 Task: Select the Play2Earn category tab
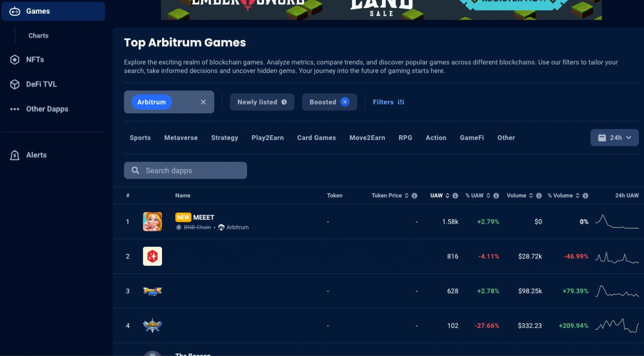[x=268, y=138]
